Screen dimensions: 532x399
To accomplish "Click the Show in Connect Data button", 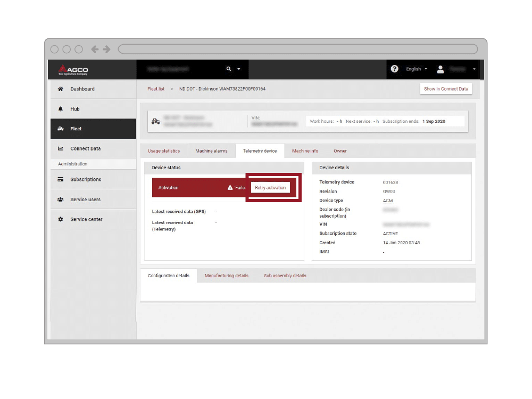I will (446, 89).
